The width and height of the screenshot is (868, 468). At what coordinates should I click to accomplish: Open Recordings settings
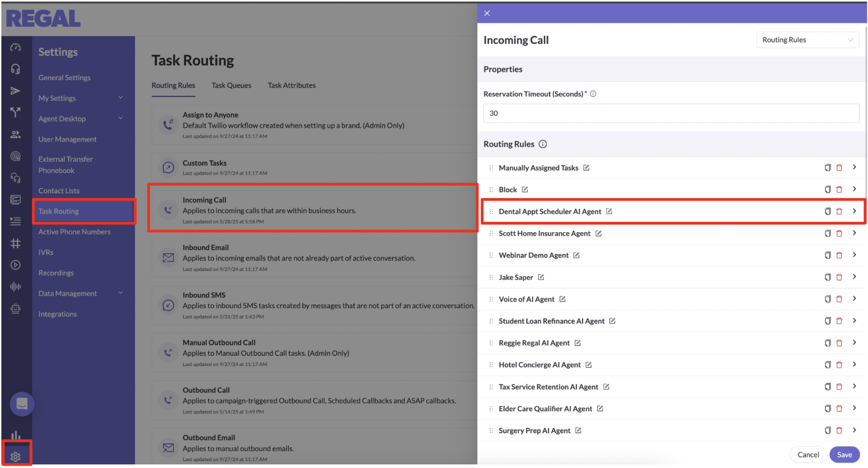[x=56, y=273]
